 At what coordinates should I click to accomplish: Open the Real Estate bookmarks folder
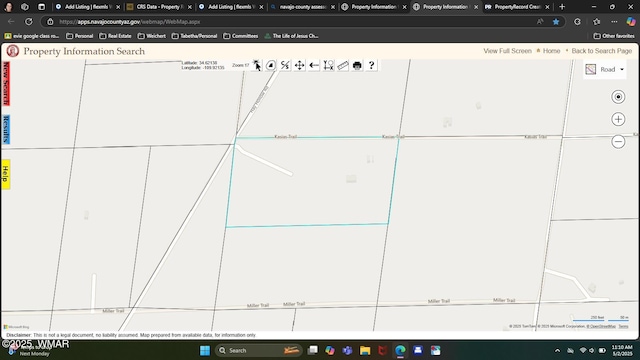pos(115,36)
